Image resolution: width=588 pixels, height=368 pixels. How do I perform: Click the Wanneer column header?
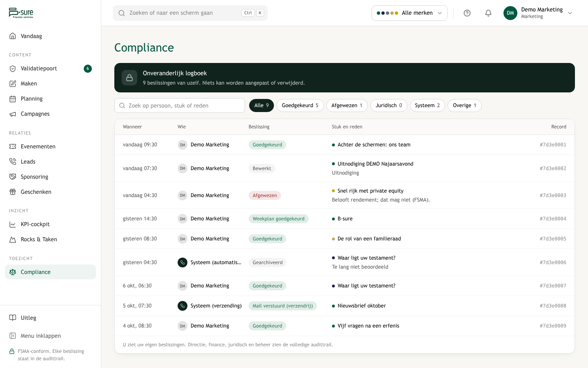pyautogui.click(x=132, y=127)
